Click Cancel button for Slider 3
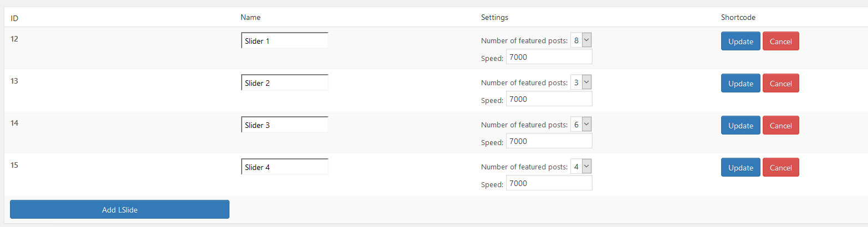868x227 pixels. coord(780,125)
